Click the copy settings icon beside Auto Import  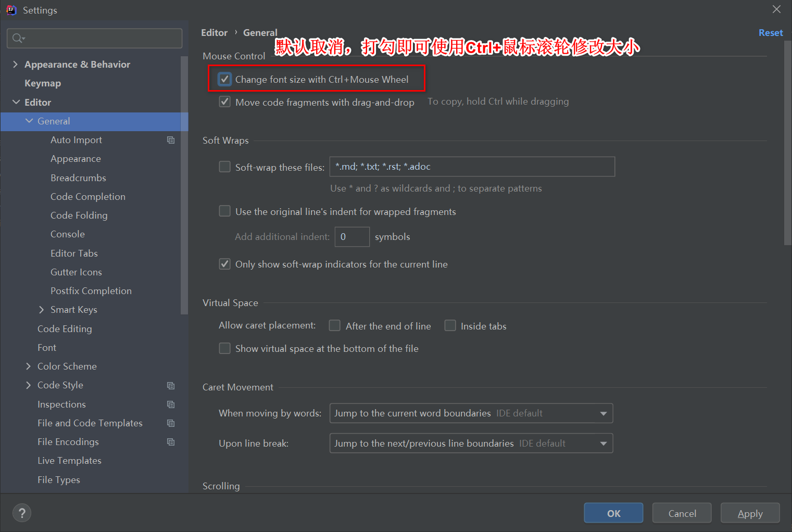point(171,140)
